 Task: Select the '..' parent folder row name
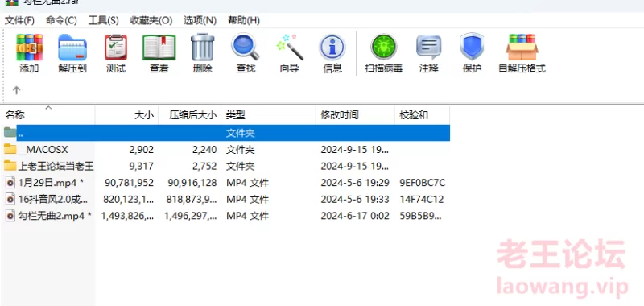point(21,134)
